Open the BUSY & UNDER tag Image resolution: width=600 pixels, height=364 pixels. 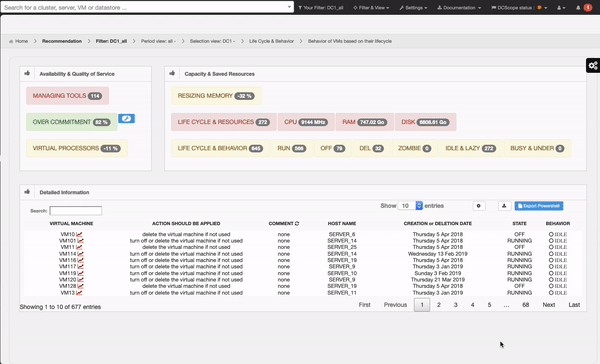click(x=537, y=148)
